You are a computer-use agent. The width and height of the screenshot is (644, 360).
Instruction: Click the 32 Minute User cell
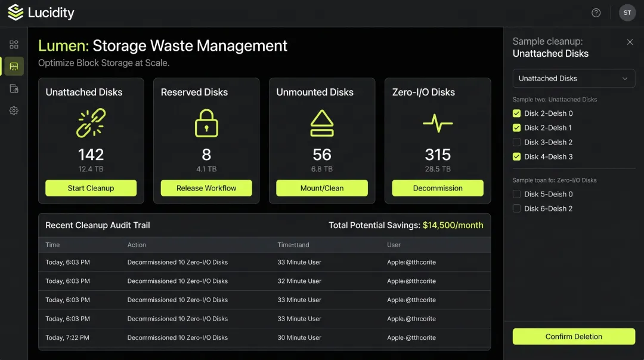tap(299, 281)
